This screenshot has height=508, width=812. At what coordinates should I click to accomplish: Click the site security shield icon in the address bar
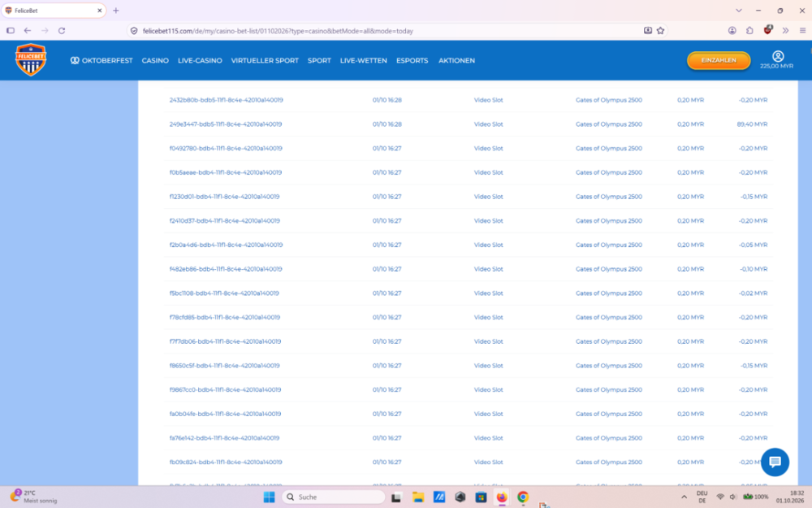coord(134,31)
